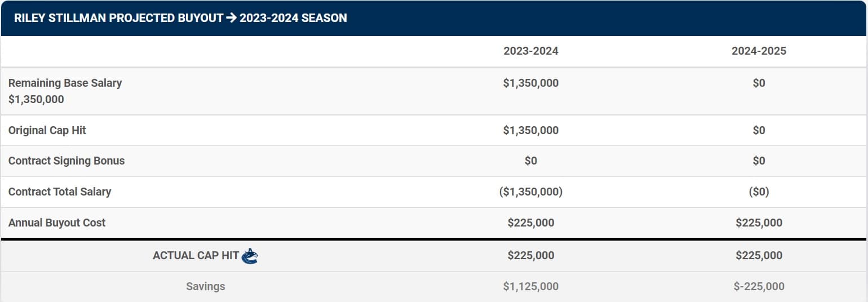868x302 pixels.
Task: Click the Original Cap Hit row label
Action: [x=47, y=130]
